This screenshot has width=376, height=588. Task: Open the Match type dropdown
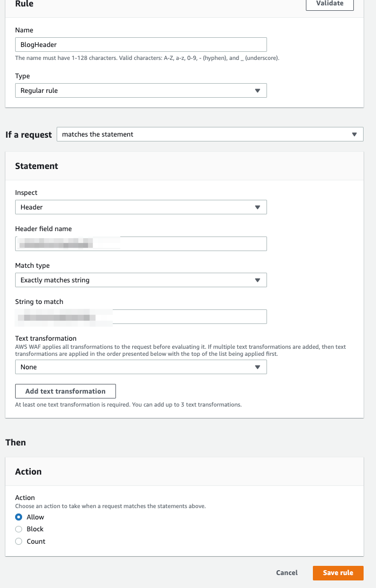(141, 280)
